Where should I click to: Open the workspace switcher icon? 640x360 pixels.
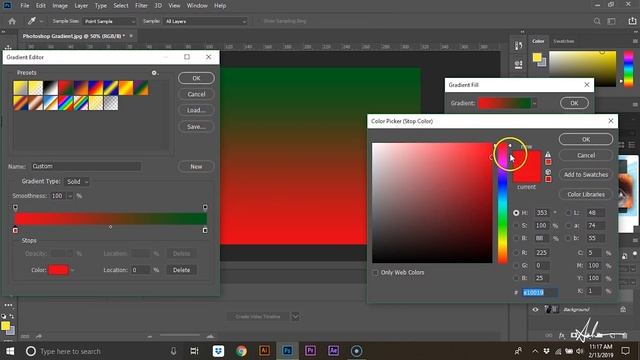611,21
